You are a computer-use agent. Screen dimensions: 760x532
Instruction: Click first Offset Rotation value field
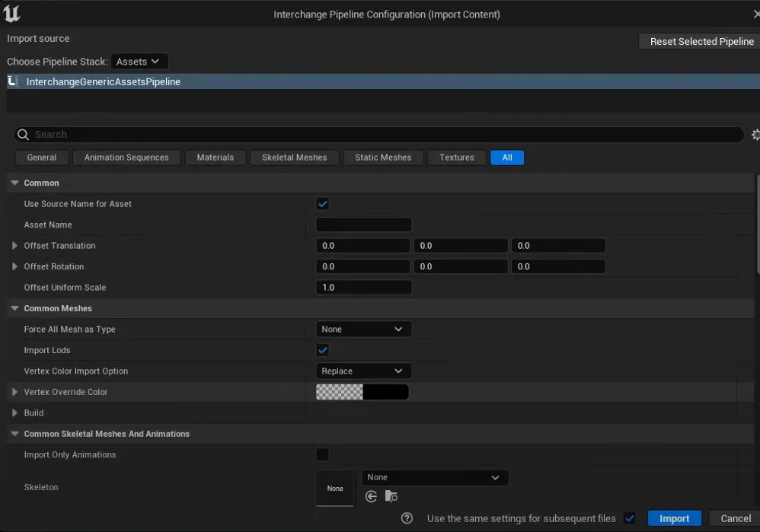363,266
